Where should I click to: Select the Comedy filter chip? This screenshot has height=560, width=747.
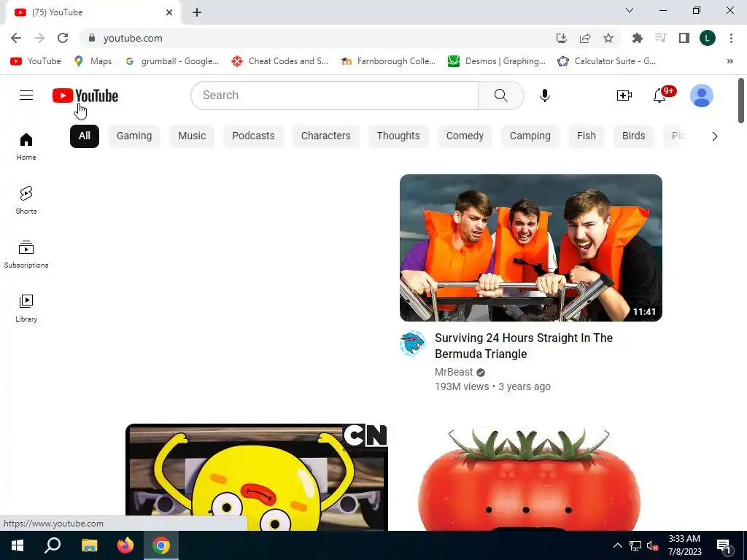point(465,136)
